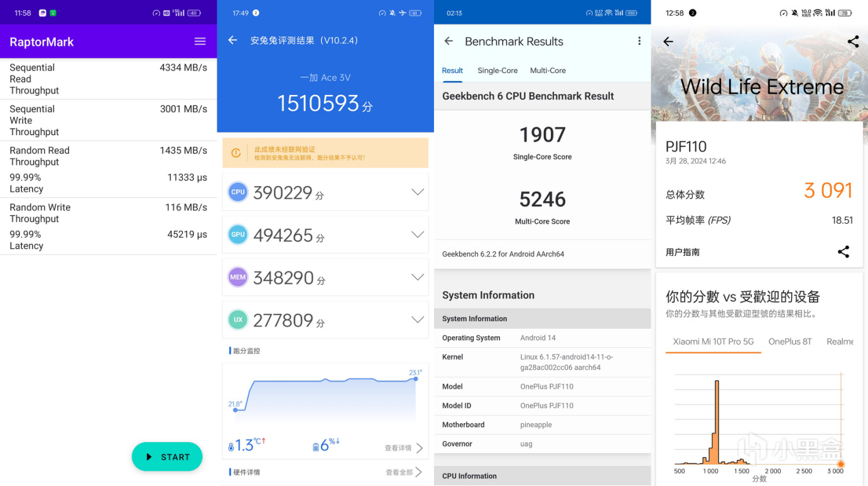Image resolution: width=868 pixels, height=486 pixels.
Task: Expand the UX score row chevron
Action: point(418,319)
